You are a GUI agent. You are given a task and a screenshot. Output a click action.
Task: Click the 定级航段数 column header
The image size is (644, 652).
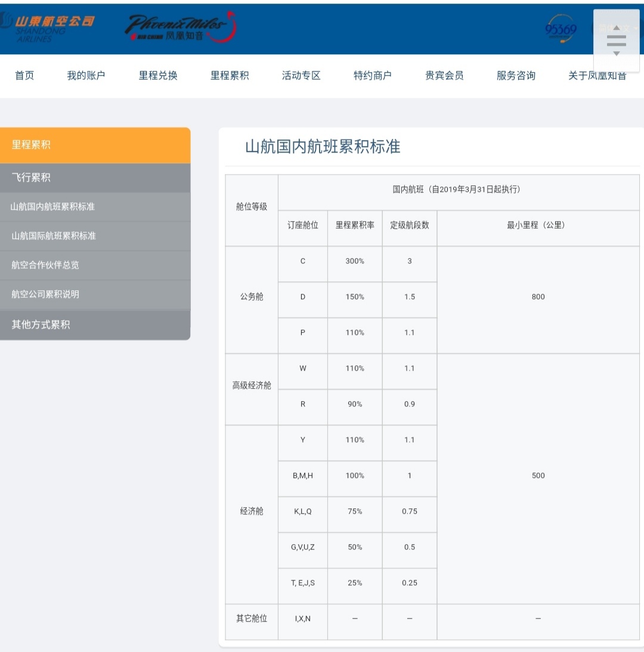click(410, 228)
